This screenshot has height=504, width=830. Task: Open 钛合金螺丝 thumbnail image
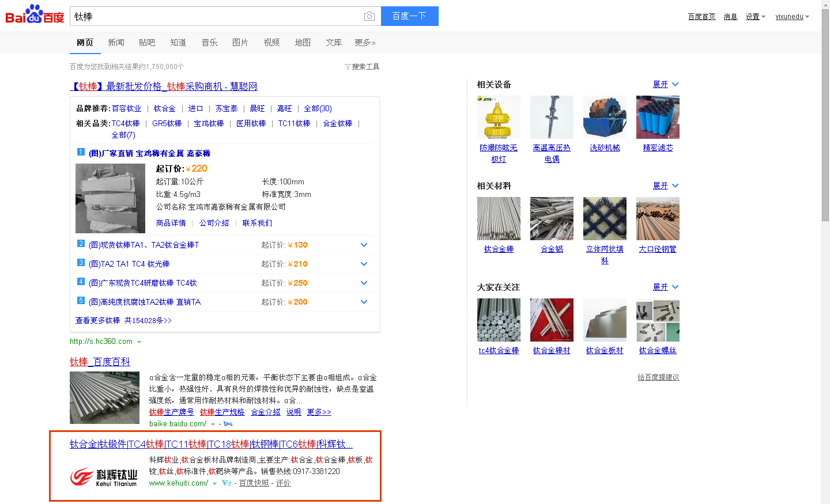[658, 320]
